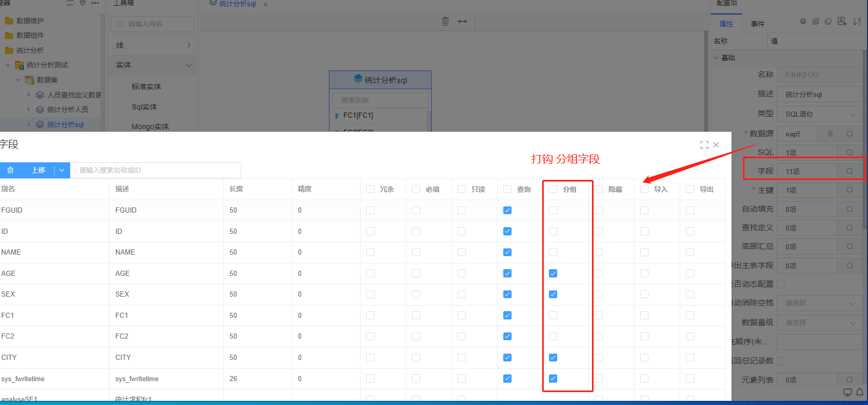868x405 pixels.
Task: Click the sort A-Z icon in the config panel
Action: point(857,22)
